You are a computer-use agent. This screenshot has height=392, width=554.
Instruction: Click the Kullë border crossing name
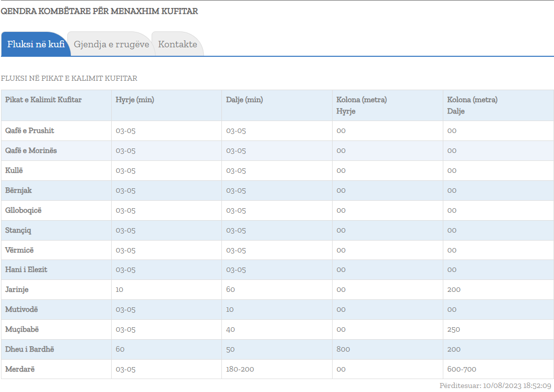click(x=14, y=170)
